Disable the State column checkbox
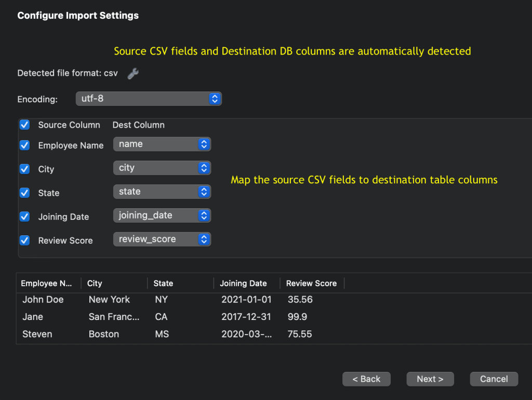The width and height of the screenshot is (532, 400). pyautogui.click(x=24, y=193)
